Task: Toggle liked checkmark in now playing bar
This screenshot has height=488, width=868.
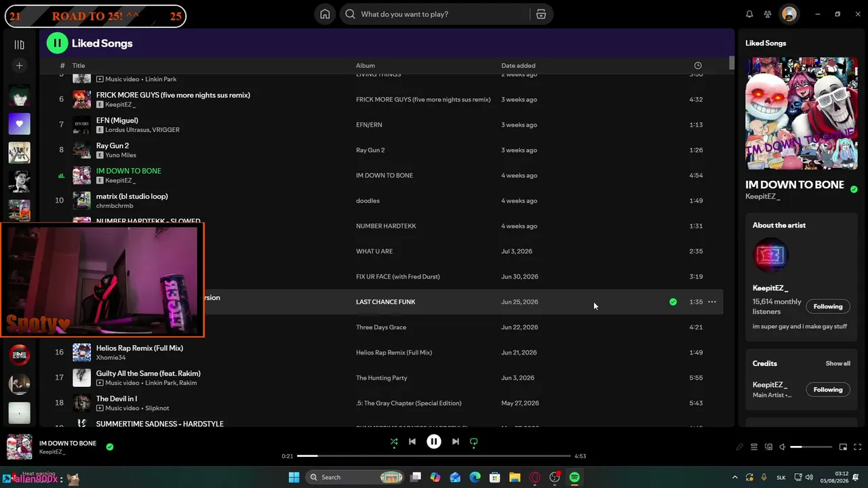Action: point(110,447)
